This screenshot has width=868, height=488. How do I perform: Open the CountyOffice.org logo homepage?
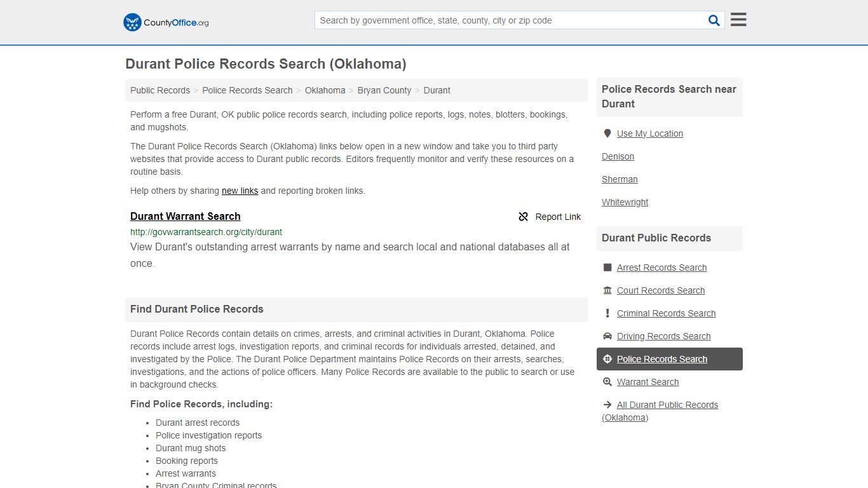166,22
